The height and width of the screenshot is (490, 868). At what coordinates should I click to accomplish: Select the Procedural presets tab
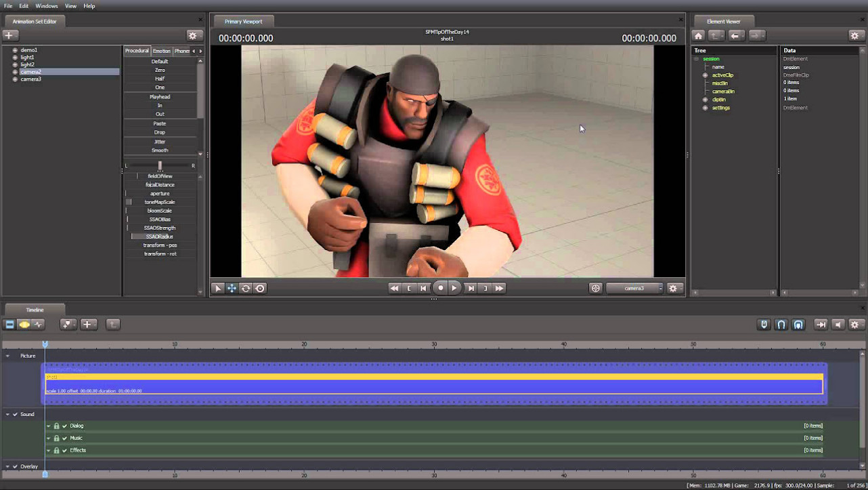(137, 51)
